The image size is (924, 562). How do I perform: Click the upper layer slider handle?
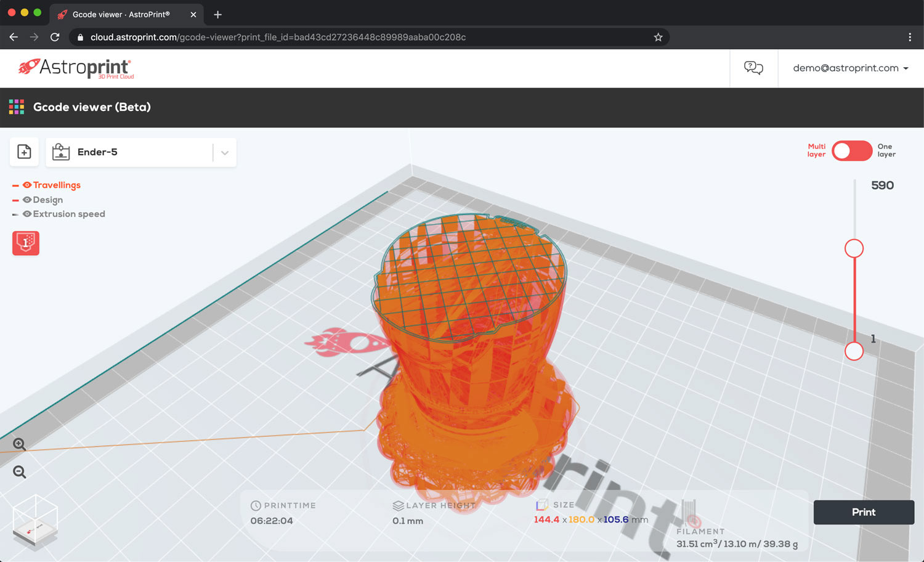point(854,248)
